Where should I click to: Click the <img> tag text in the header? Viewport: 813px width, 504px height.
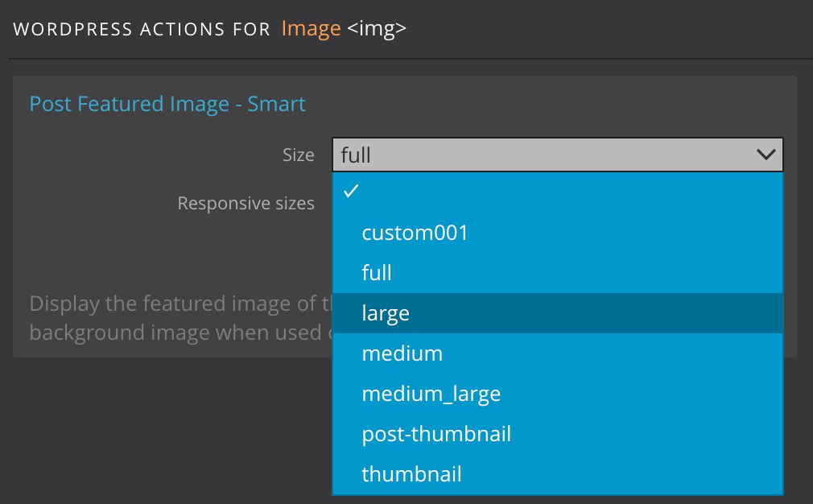pos(377,28)
